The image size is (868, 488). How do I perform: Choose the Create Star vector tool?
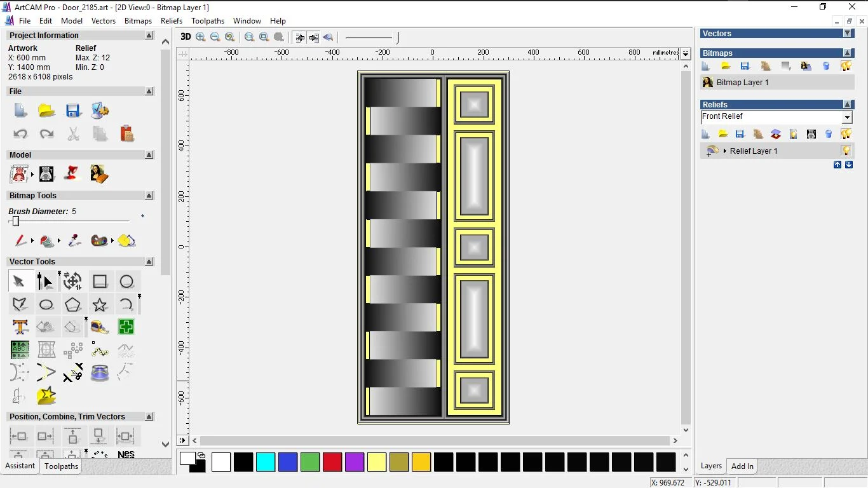pyautogui.click(x=100, y=304)
